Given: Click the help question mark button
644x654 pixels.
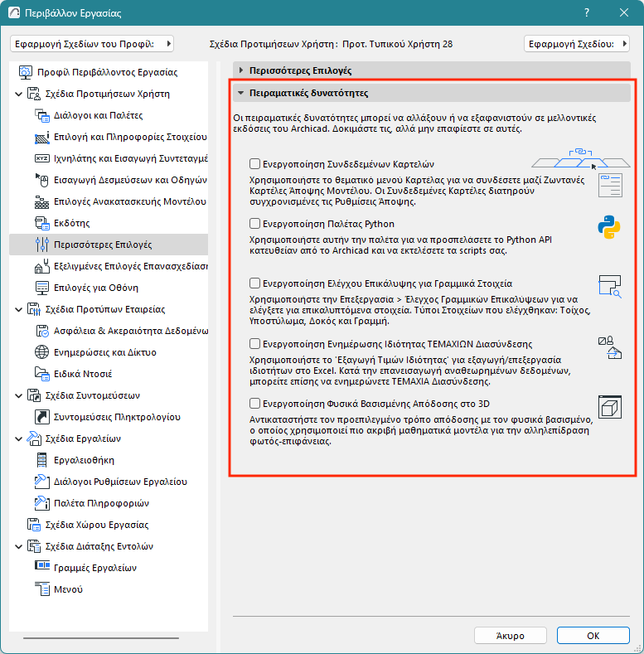Looking at the screenshot, I should (587, 12).
